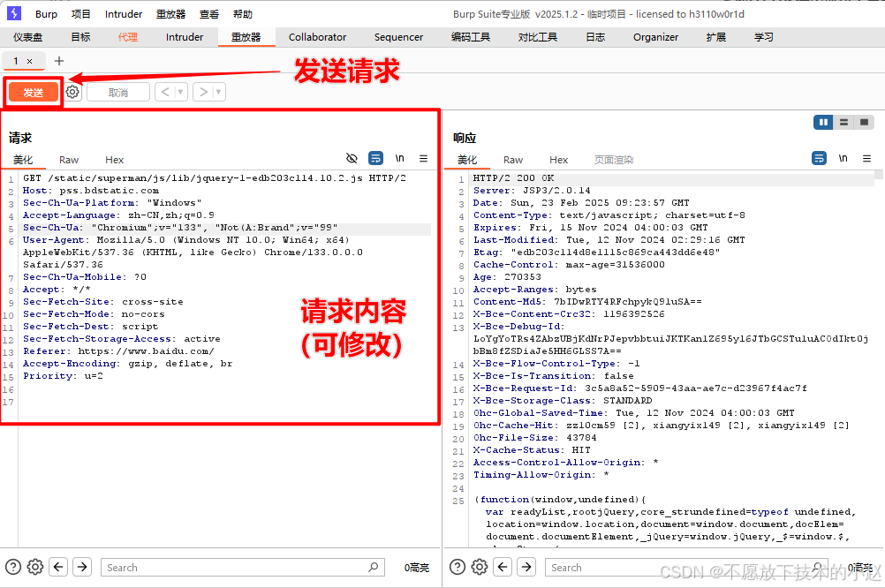Toggle word wrap in request panel
Screen dimensions: 885x588
tap(375, 159)
